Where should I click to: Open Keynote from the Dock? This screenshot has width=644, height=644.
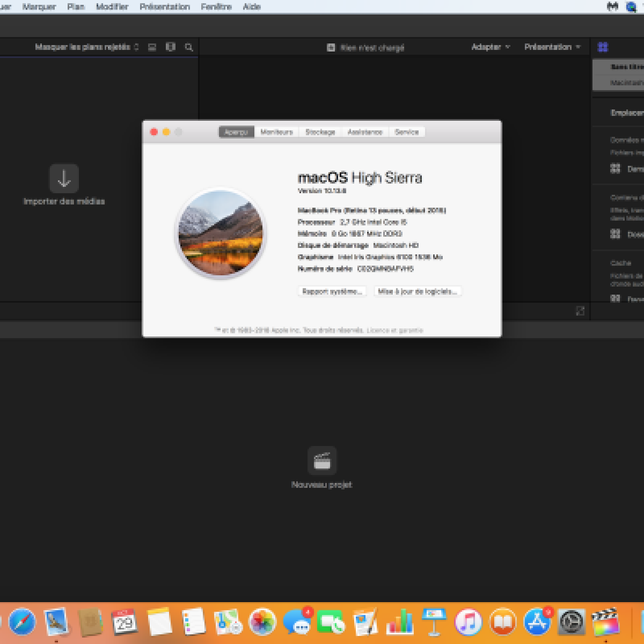pos(434,622)
